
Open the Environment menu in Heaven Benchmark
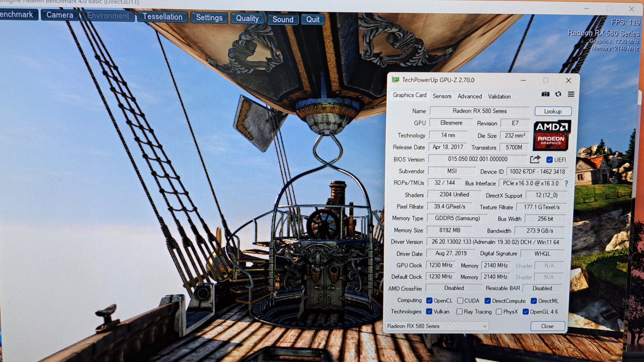(x=108, y=16)
